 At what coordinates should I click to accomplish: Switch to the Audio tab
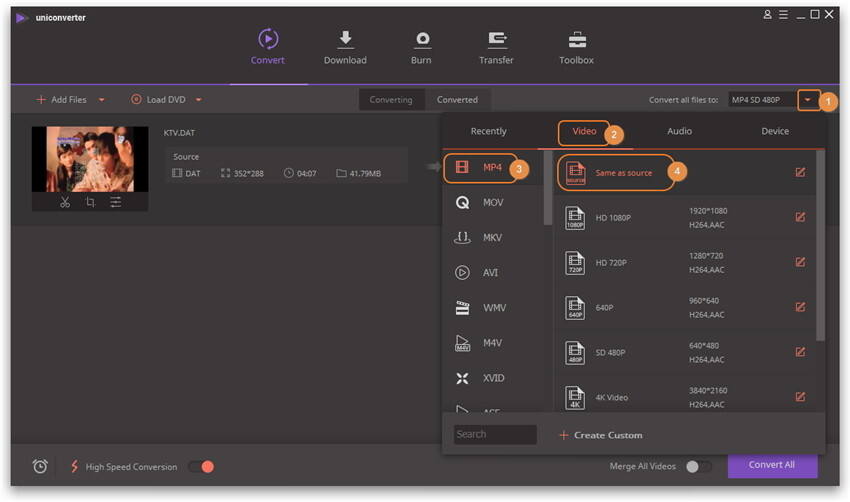pyautogui.click(x=679, y=131)
